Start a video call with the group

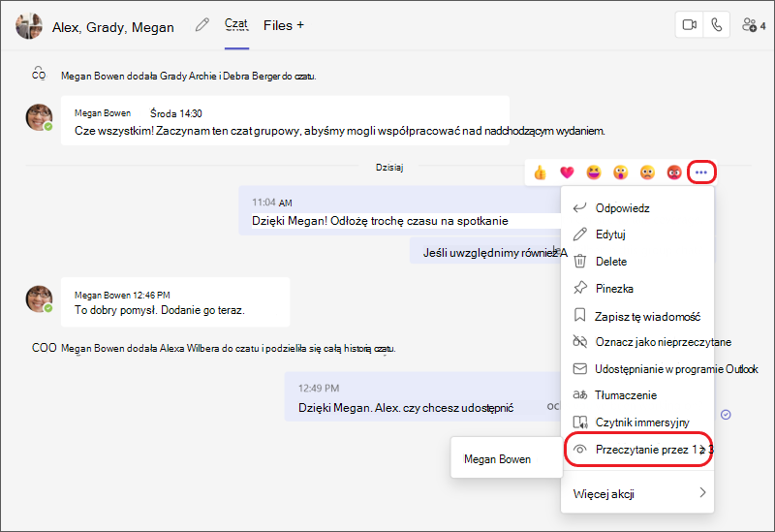coord(689,25)
